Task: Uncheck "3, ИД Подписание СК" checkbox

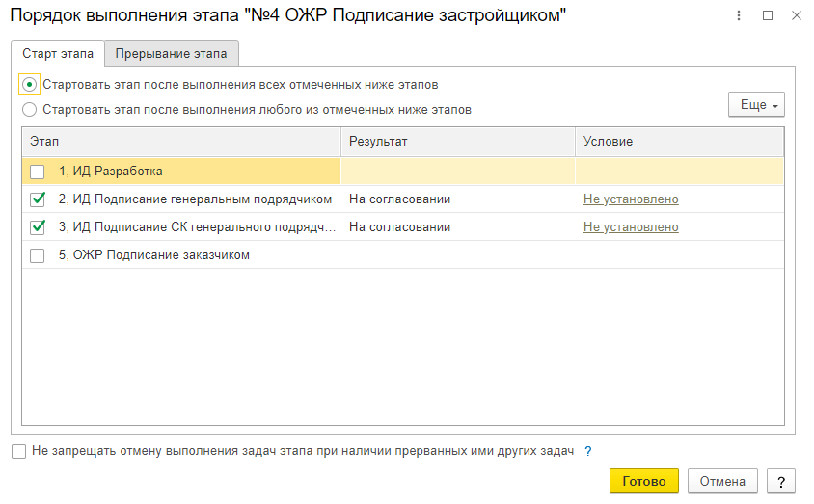Action: point(38,227)
